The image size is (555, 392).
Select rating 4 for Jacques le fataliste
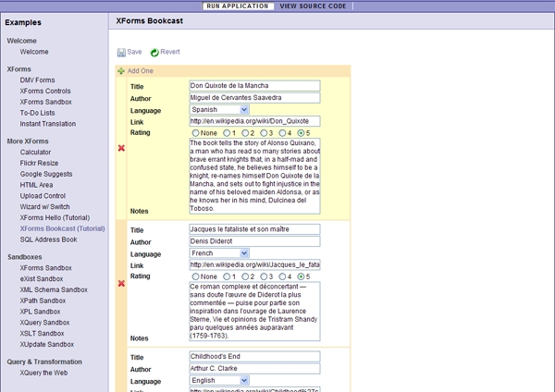tap(284, 276)
